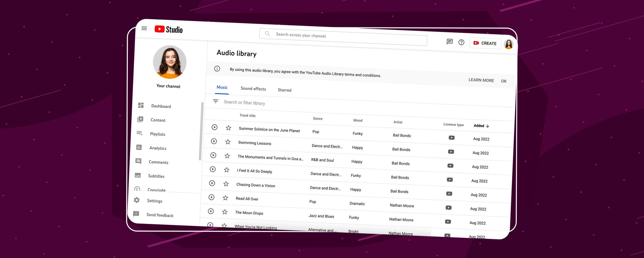Star Summer Solstice on the June Planet

click(228, 128)
